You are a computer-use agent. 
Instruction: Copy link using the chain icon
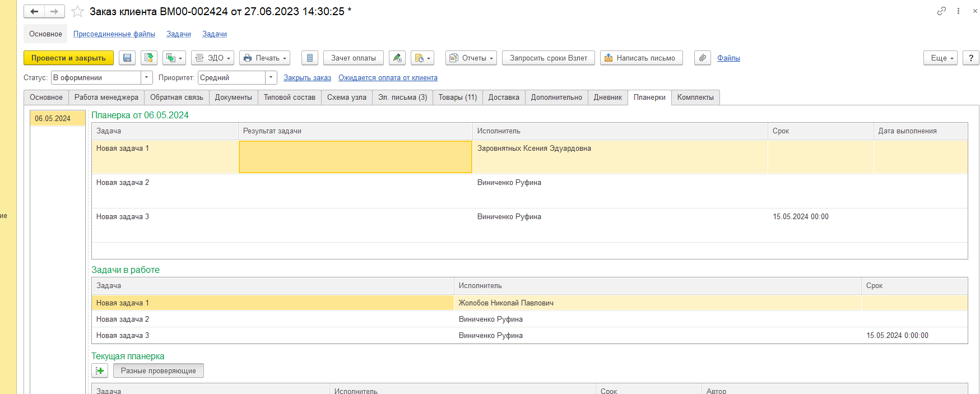point(941,11)
